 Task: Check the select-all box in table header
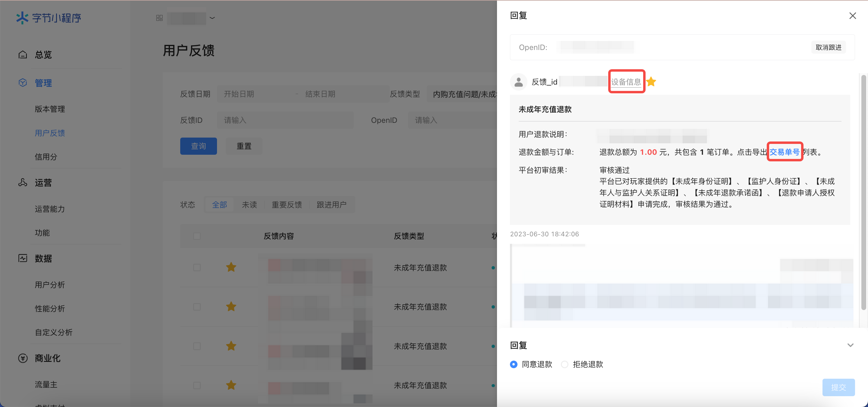click(x=197, y=236)
